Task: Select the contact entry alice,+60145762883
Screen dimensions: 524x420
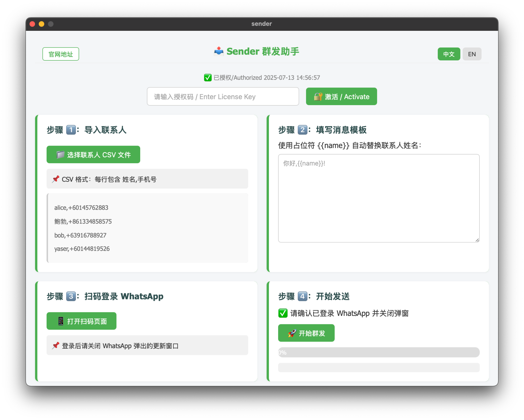Action: pos(81,208)
